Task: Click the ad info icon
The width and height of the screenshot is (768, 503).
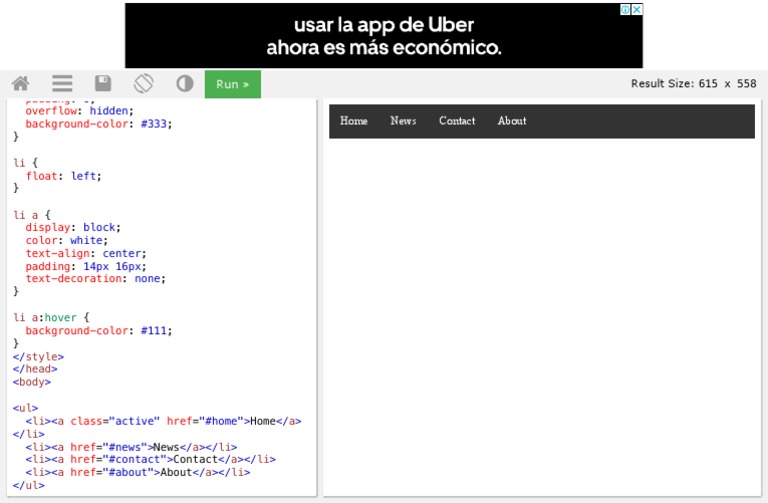Action: pyautogui.click(x=625, y=9)
